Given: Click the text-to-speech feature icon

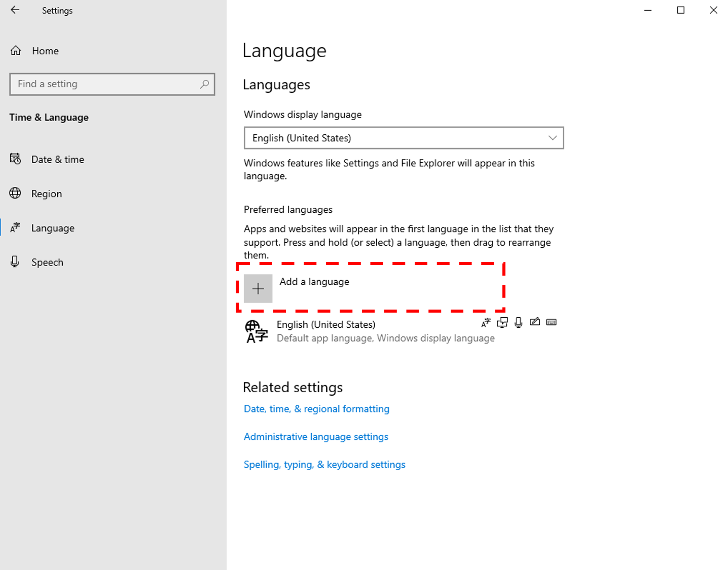Looking at the screenshot, I should click(502, 322).
